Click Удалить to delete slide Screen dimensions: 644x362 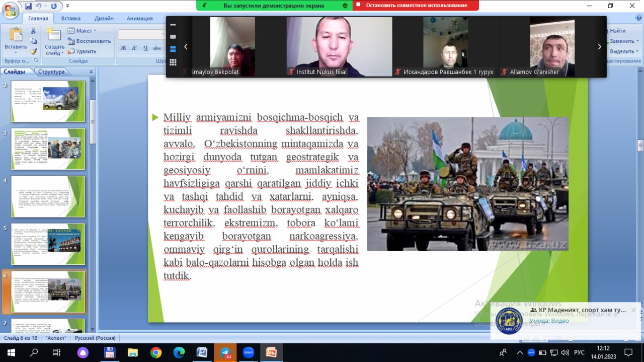coord(82,51)
